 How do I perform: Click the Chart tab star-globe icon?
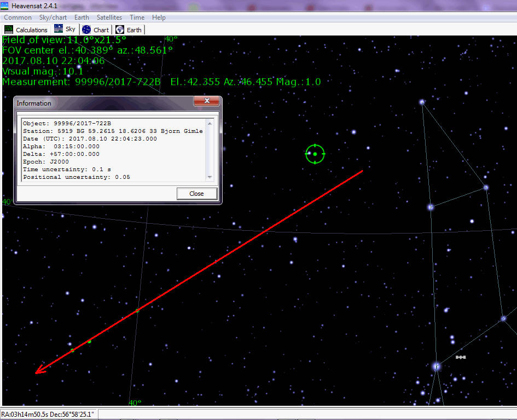click(x=86, y=30)
